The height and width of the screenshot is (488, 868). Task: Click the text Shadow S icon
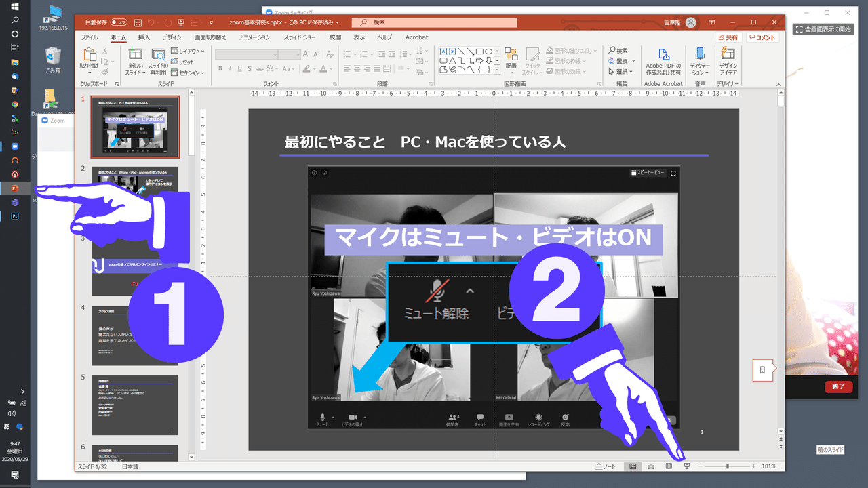[251, 68]
